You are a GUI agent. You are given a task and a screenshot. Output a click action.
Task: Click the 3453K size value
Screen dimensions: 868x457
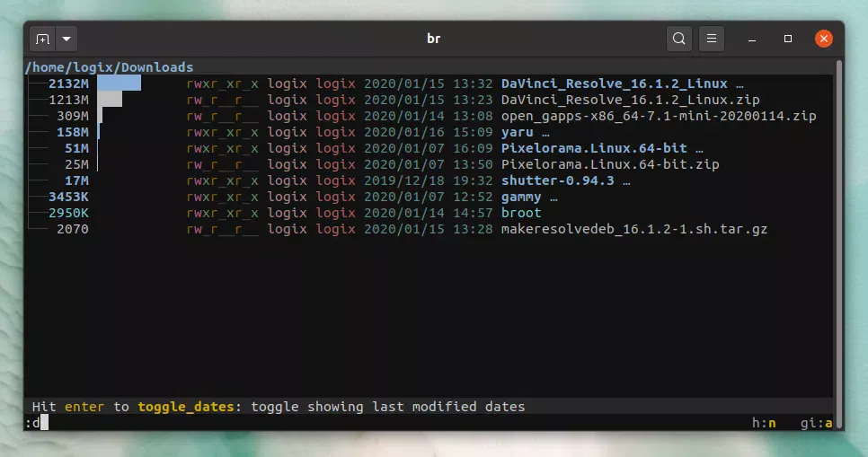pyautogui.click(x=68, y=197)
